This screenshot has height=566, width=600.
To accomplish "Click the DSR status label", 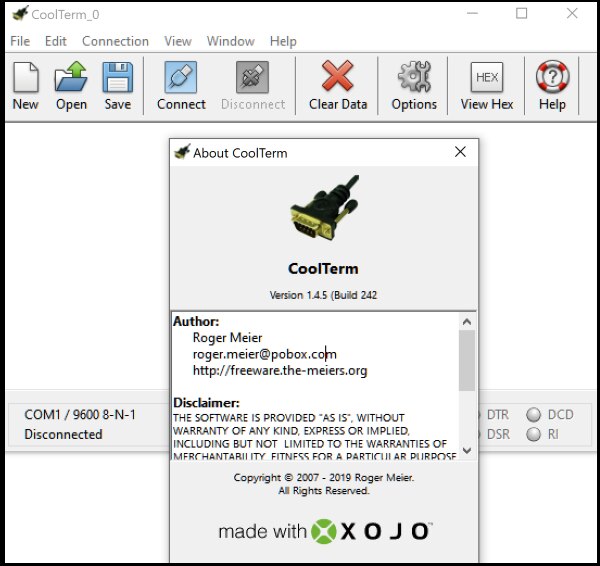I will click(498, 434).
